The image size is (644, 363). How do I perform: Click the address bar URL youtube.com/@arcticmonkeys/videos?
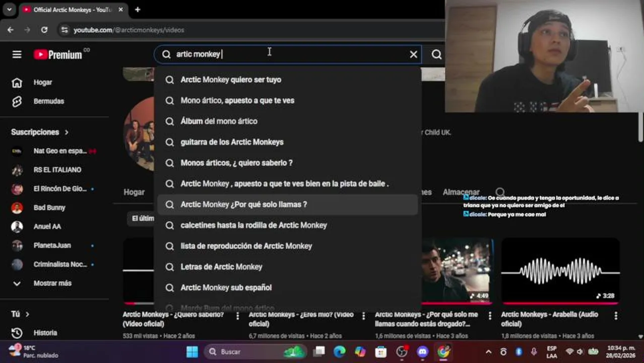128,30
